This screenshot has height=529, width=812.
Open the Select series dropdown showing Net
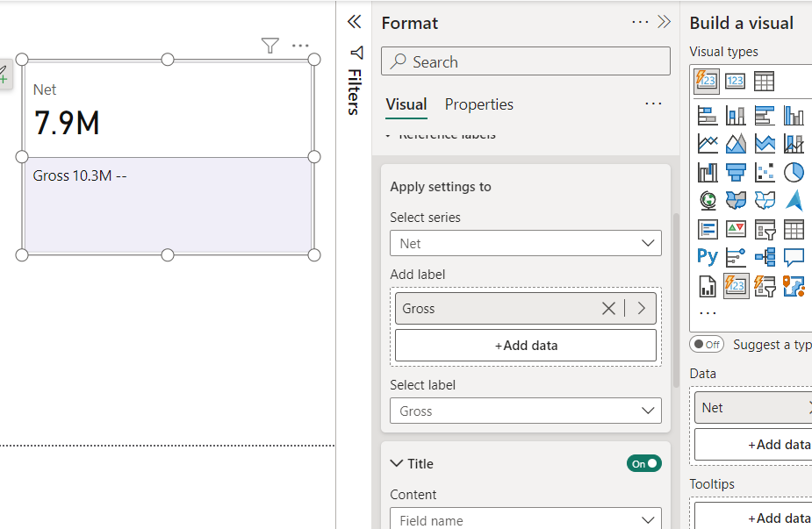pyautogui.click(x=526, y=243)
